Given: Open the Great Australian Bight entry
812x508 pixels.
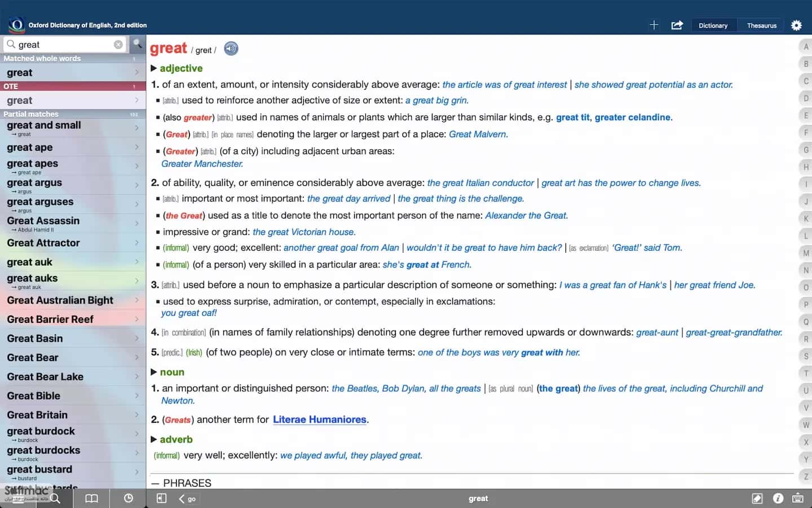Looking at the screenshot, I should click(73, 300).
